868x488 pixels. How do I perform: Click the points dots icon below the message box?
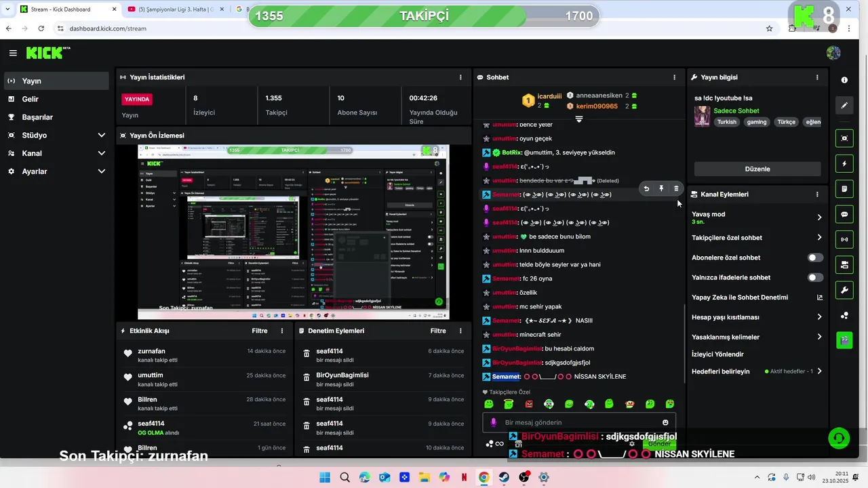pos(489,444)
